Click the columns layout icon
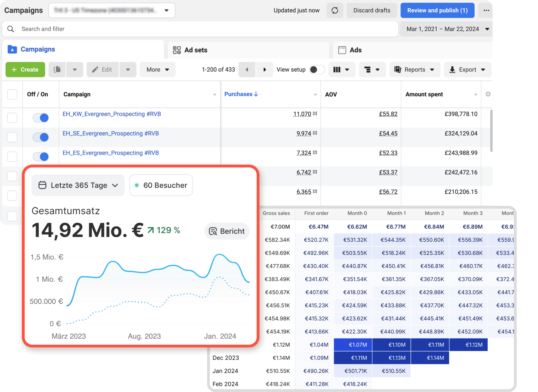Viewport: 538px width, 392px height. [337, 69]
